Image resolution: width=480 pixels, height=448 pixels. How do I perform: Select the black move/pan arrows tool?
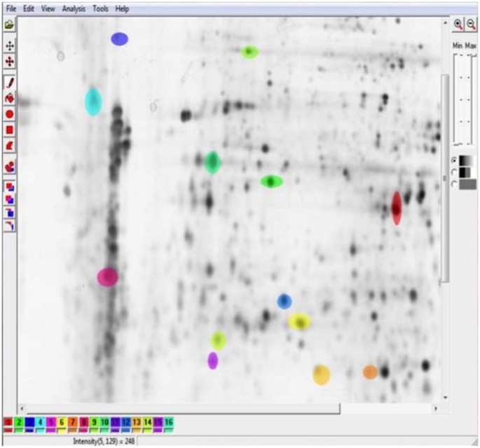(9, 46)
